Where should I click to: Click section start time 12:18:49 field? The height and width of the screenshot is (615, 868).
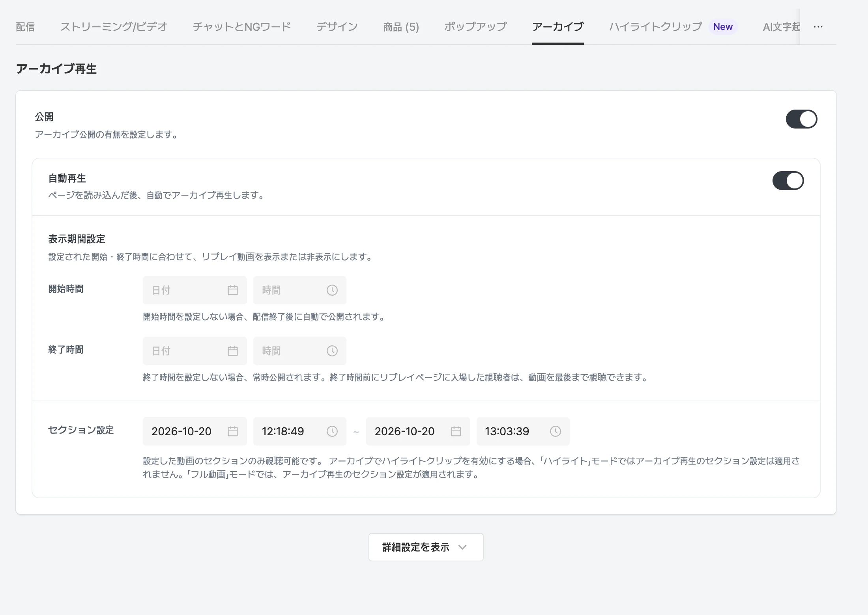[x=300, y=431]
